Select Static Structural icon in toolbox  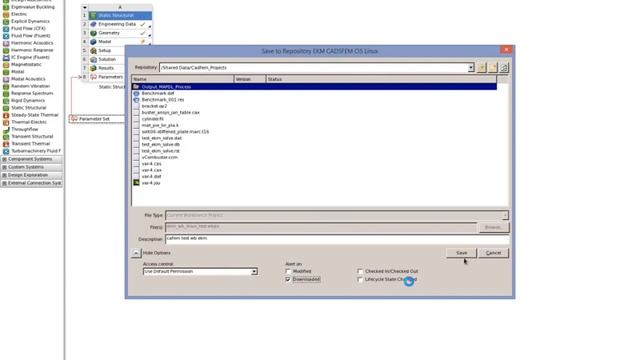pos(6,108)
